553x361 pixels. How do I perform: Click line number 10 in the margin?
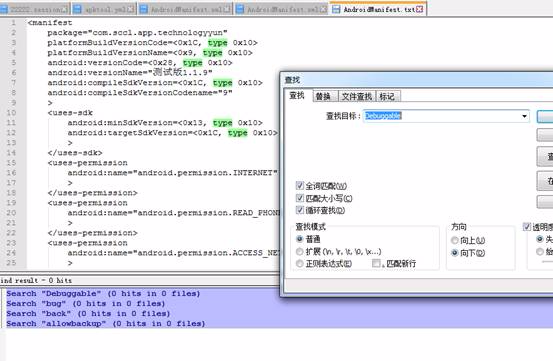[11, 113]
